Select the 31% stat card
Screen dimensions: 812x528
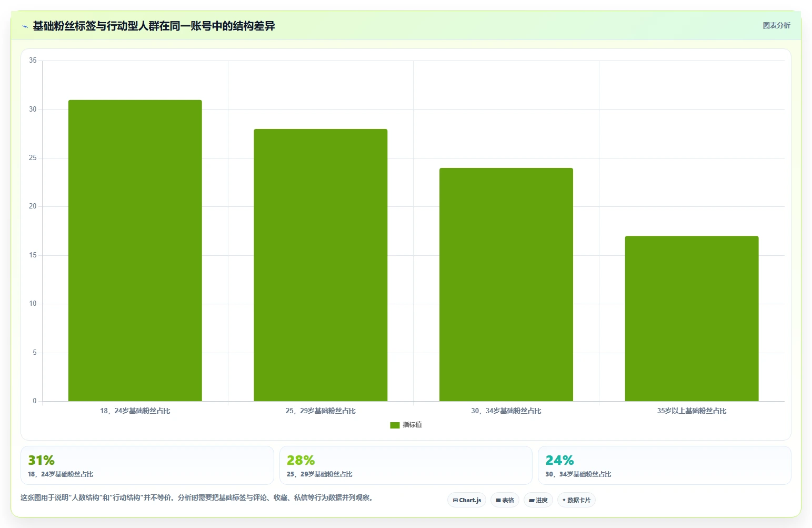coord(147,465)
